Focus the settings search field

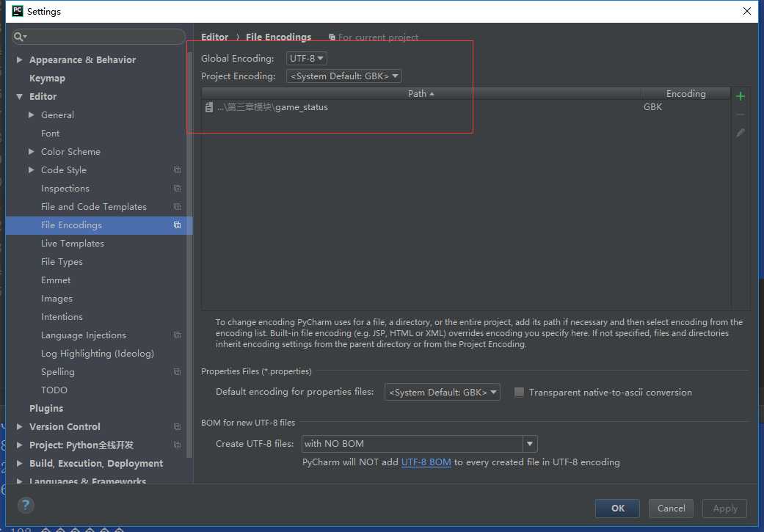(98, 37)
